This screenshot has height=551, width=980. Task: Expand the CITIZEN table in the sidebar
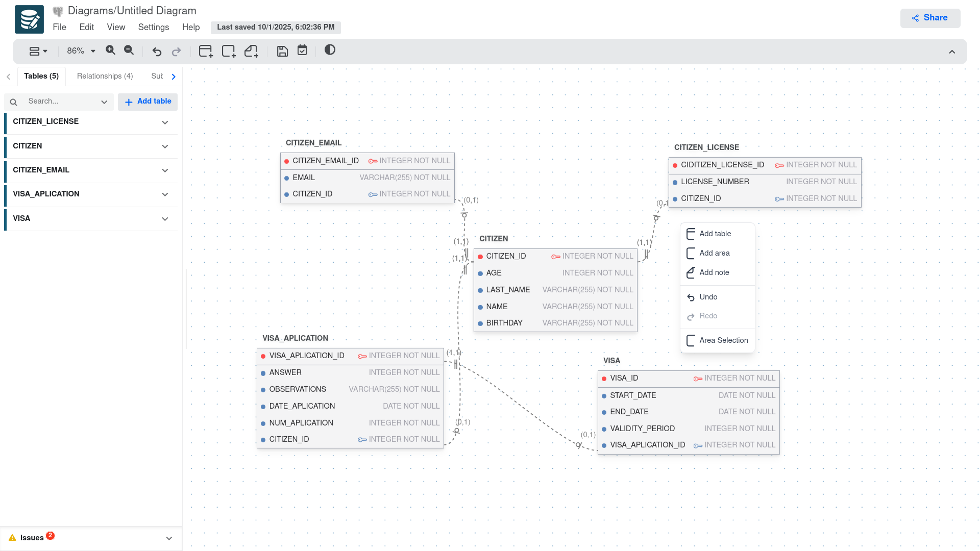[165, 146]
